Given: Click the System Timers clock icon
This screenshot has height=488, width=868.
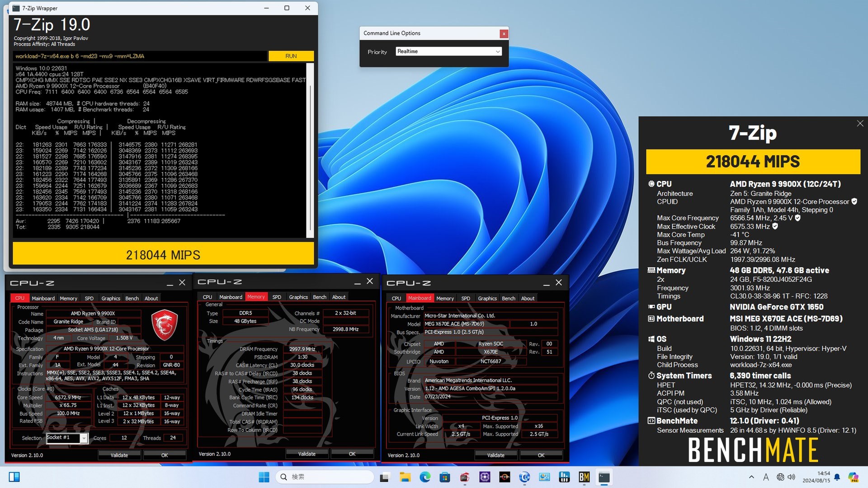Looking at the screenshot, I should (x=651, y=375).
